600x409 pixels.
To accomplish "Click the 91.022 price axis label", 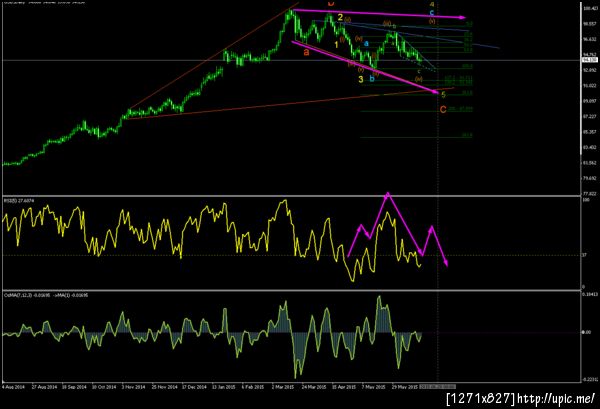I will (x=590, y=86).
